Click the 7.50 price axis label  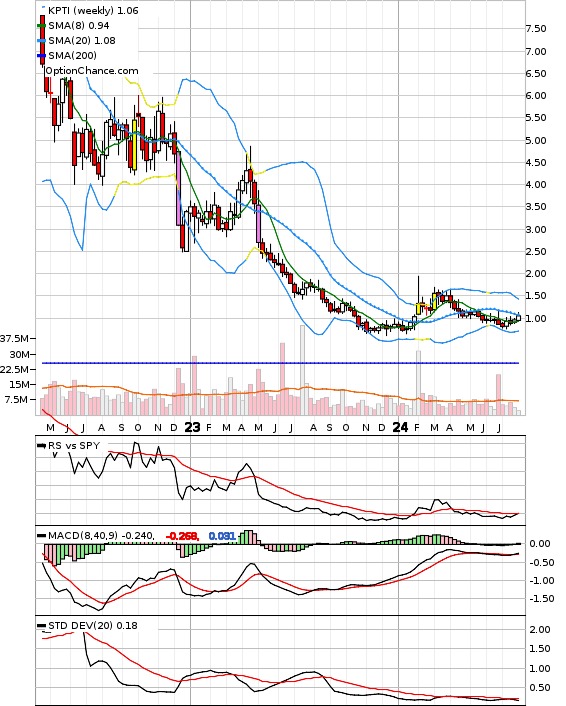coord(536,29)
